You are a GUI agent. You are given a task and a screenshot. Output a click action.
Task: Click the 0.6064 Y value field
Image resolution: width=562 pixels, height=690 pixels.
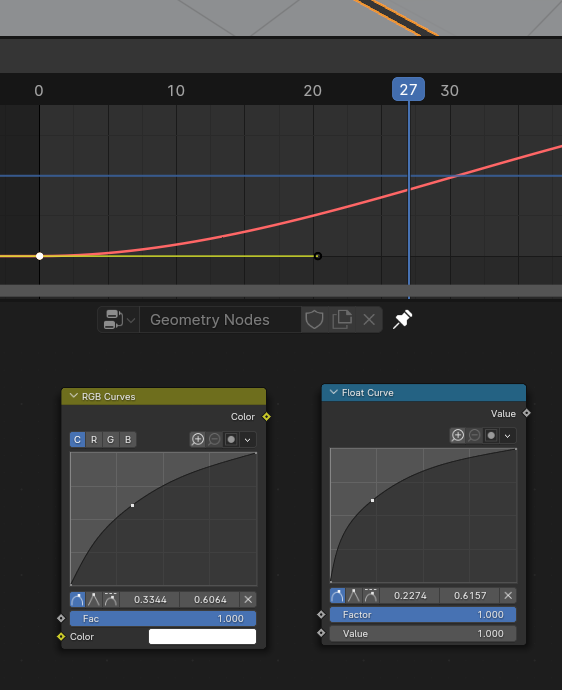coord(210,599)
